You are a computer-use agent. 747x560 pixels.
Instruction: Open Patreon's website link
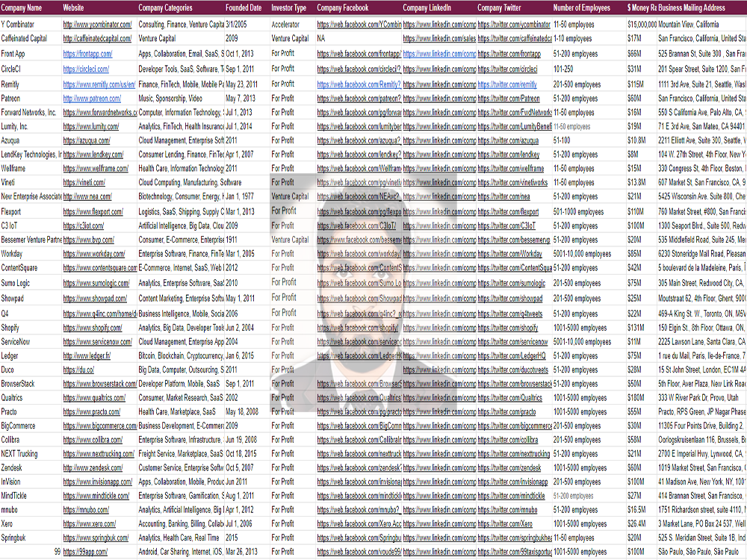pyautogui.click(x=92, y=99)
